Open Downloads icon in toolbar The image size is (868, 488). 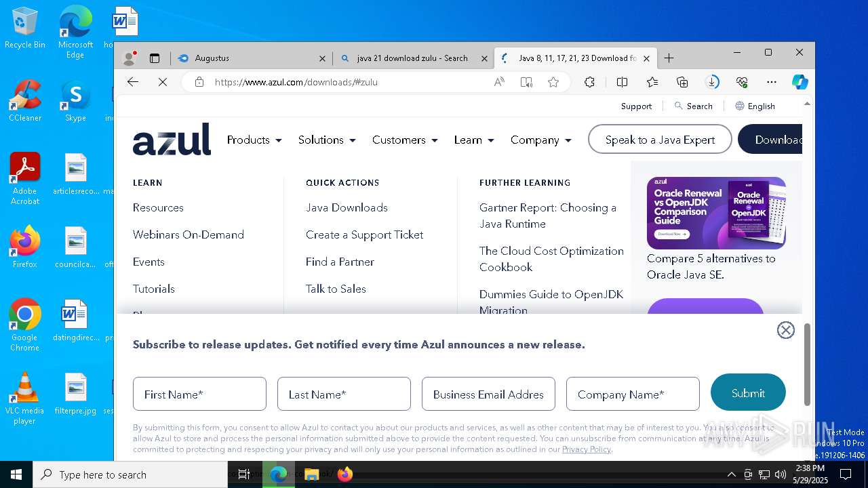coord(712,82)
